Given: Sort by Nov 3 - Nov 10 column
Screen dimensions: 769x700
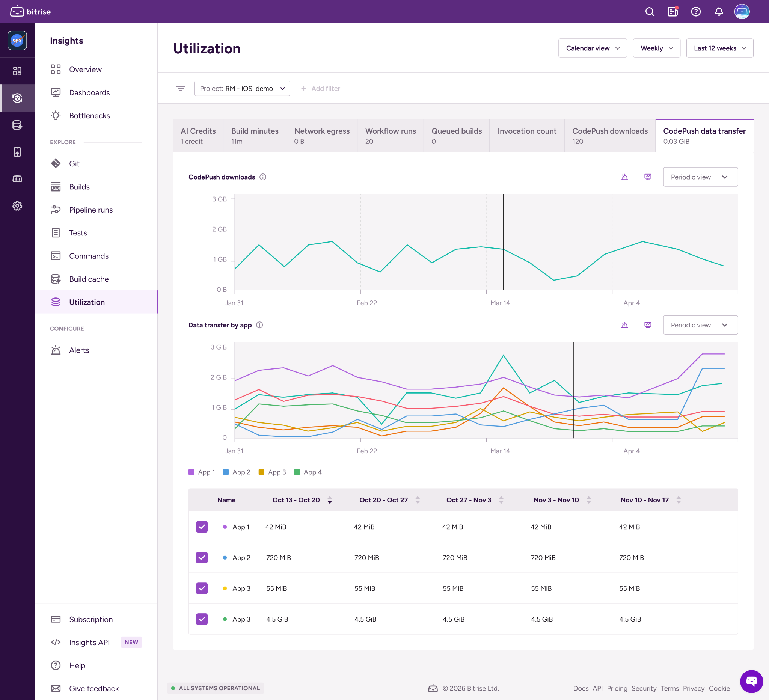Looking at the screenshot, I should (588, 500).
